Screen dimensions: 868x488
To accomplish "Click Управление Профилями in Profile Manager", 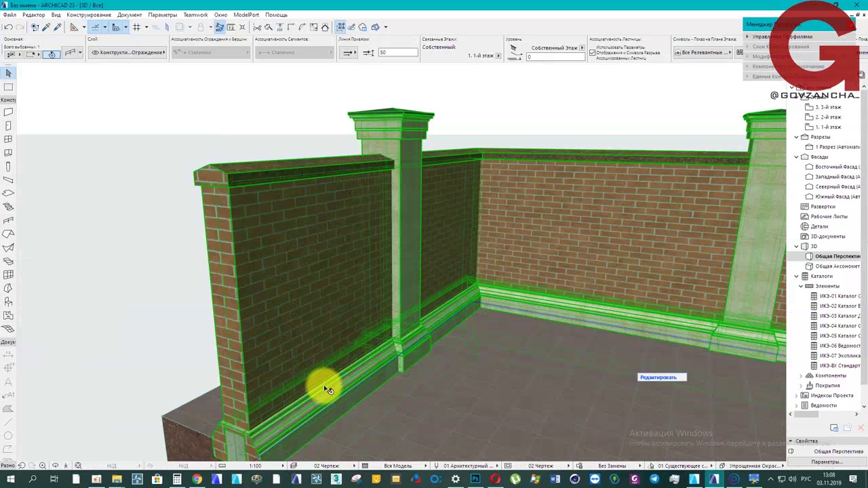I will (x=782, y=37).
